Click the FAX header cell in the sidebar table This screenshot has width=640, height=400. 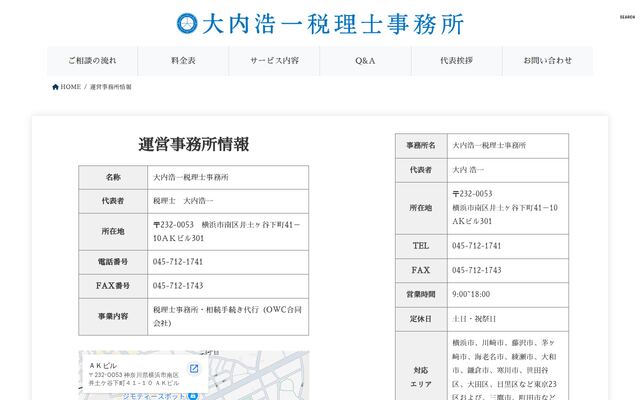tap(421, 270)
